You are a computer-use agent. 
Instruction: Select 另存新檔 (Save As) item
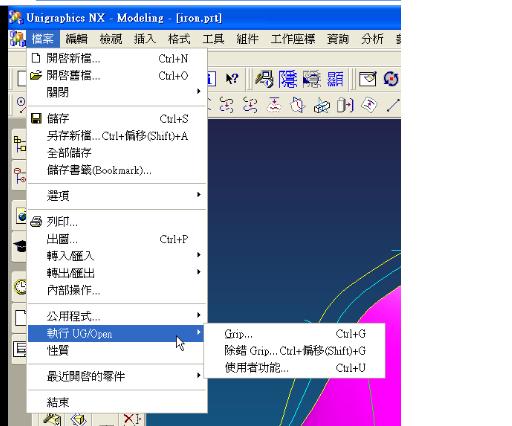117,136
